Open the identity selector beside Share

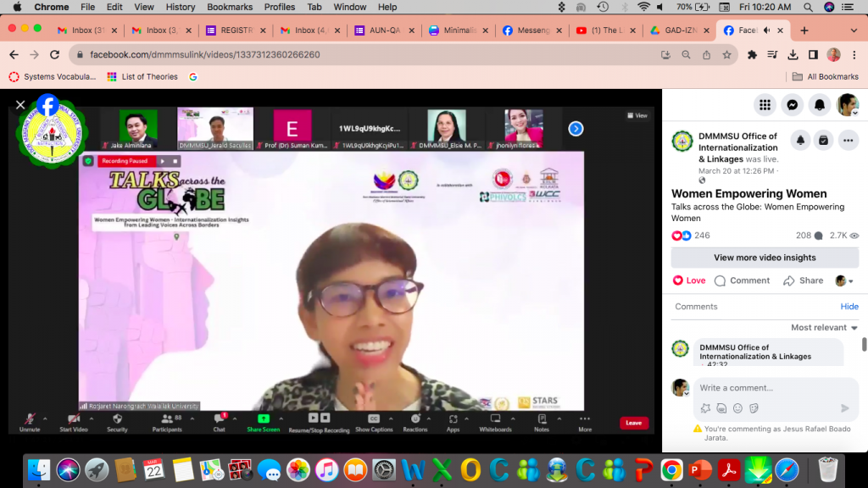pyautogui.click(x=844, y=280)
